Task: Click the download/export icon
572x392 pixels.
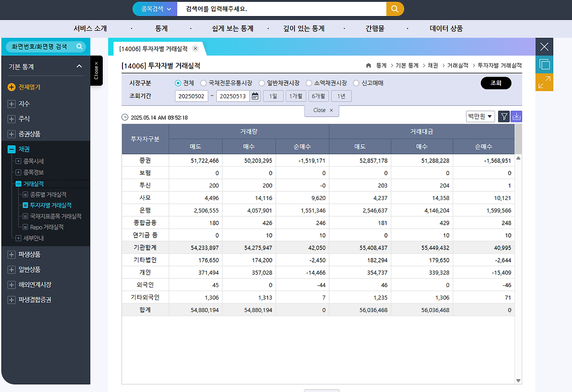Action: 516,116
